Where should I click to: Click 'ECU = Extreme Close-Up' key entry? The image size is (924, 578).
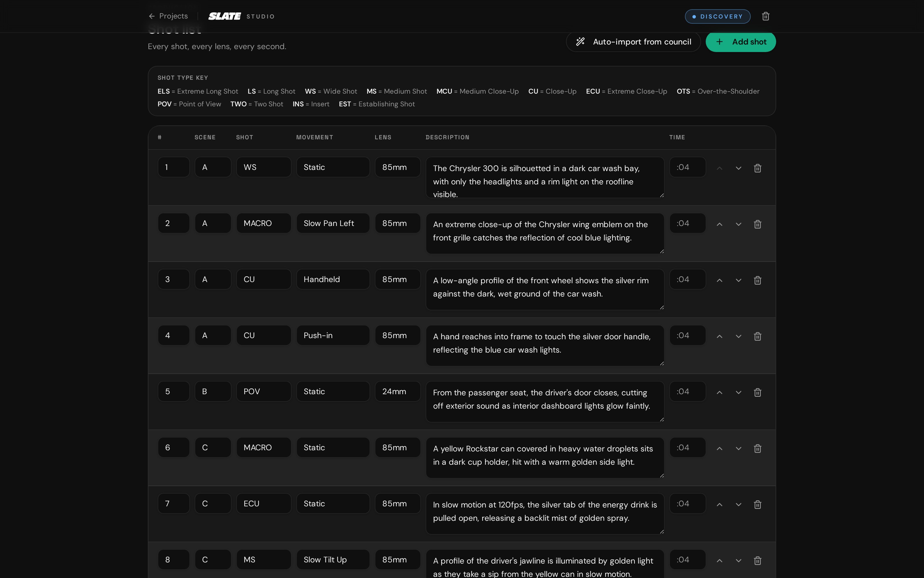pos(627,91)
